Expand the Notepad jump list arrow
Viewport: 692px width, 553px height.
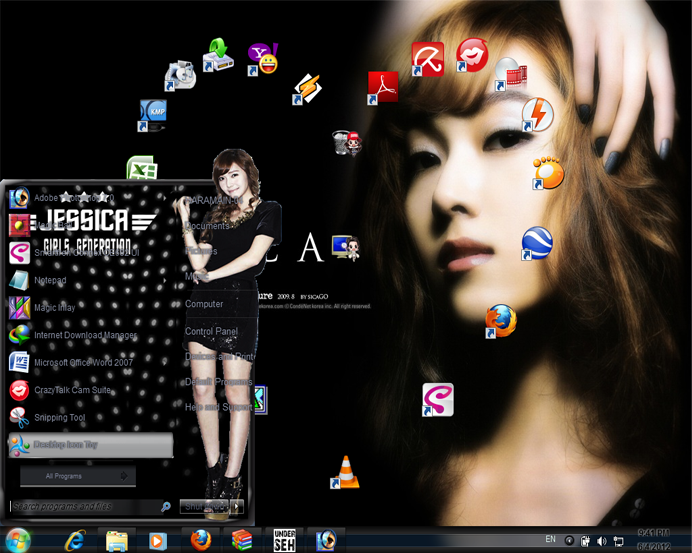(x=165, y=280)
